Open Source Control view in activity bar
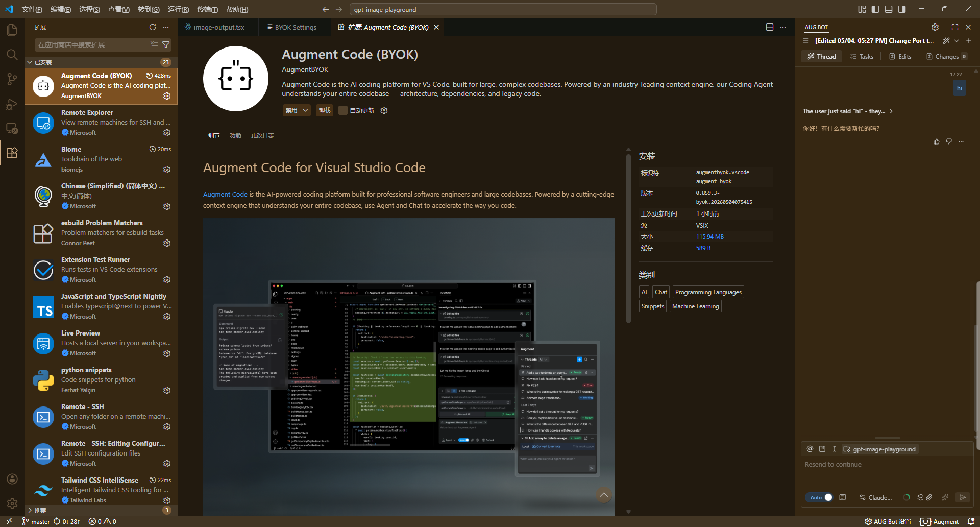The image size is (980, 527). (x=12, y=79)
